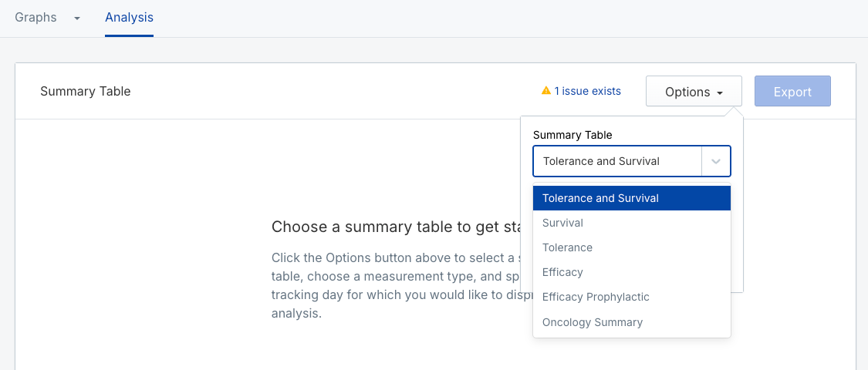Open the '1 issue exists' link
This screenshot has width=868, height=370.
[x=587, y=91]
